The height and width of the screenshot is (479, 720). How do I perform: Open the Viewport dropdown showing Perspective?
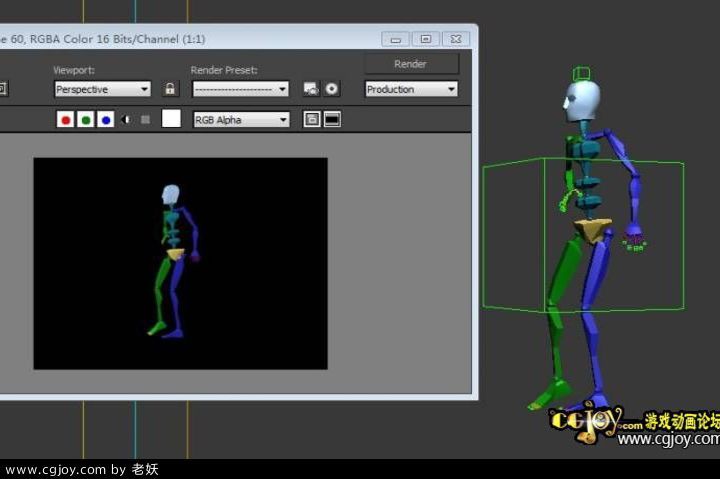coord(102,89)
